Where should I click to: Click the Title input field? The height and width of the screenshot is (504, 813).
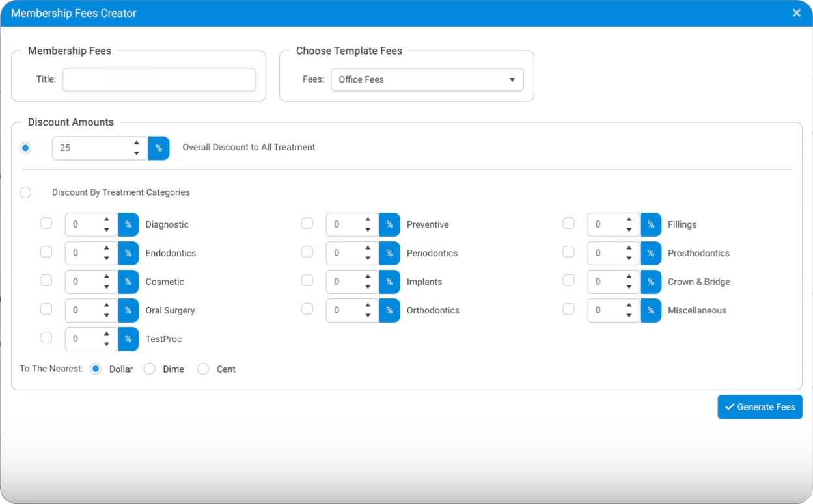click(x=159, y=79)
